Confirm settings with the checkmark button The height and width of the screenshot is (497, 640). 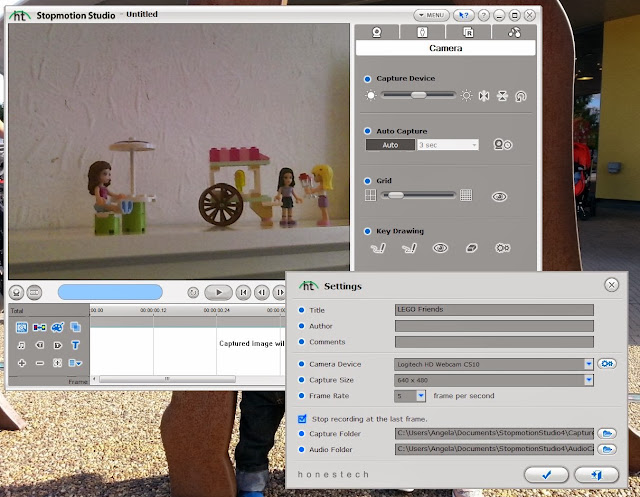point(546,475)
